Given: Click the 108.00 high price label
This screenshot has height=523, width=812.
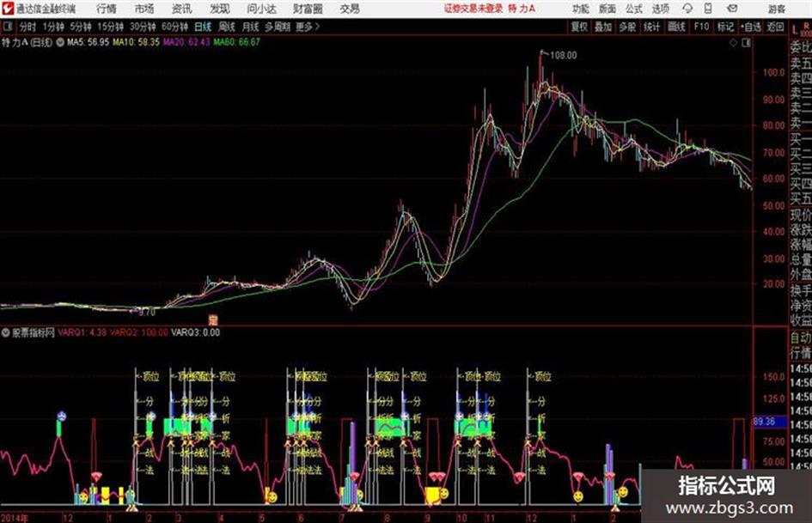Looking at the screenshot, I should (x=564, y=56).
